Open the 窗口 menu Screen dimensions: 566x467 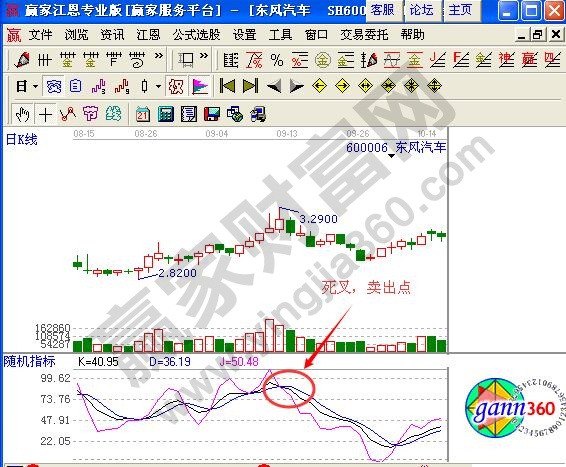click(x=316, y=35)
